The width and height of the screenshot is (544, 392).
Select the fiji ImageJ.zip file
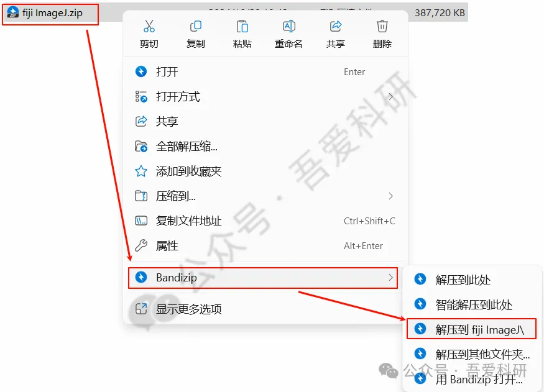coord(50,13)
